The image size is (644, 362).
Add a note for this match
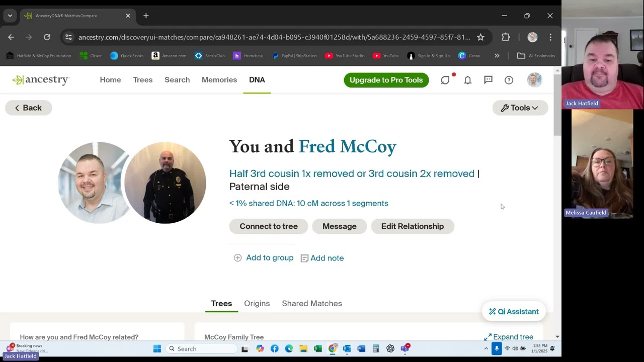(x=322, y=258)
